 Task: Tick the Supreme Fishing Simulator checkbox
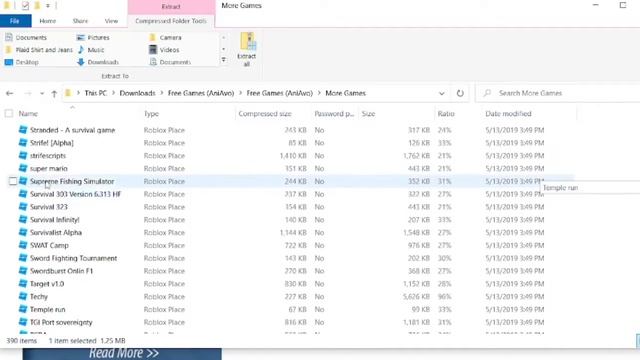tap(13, 181)
